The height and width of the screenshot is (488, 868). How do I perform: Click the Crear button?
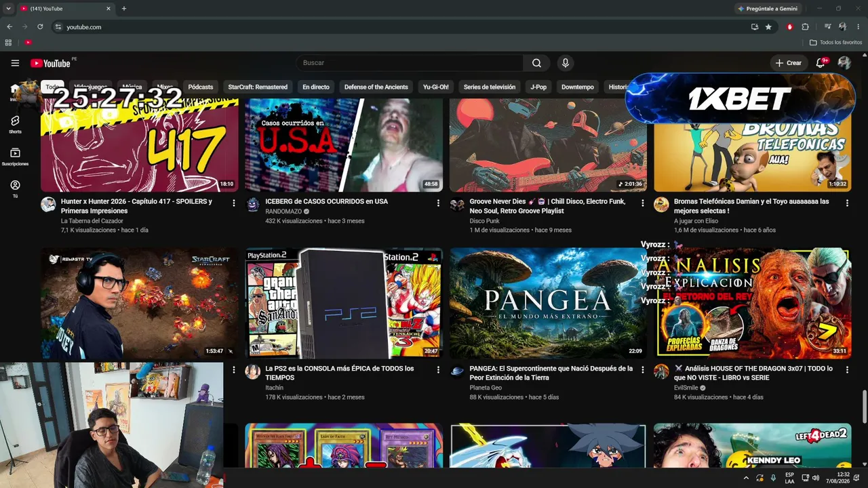pyautogui.click(x=789, y=63)
